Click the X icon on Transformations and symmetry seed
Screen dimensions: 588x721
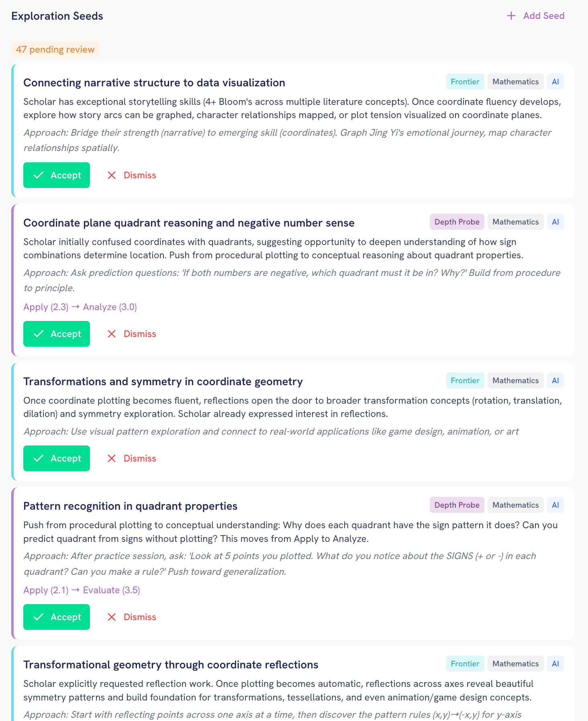pyautogui.click(x=112, y=458)
